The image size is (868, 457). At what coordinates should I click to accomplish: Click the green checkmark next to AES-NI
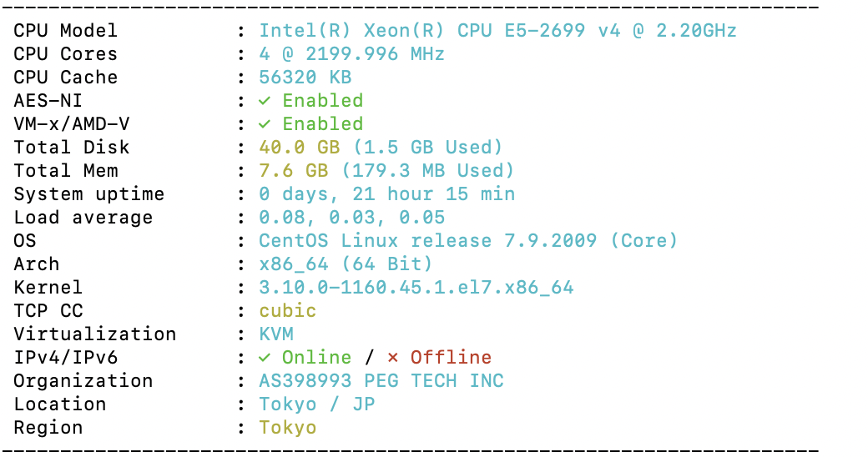(x=265, y=101)
